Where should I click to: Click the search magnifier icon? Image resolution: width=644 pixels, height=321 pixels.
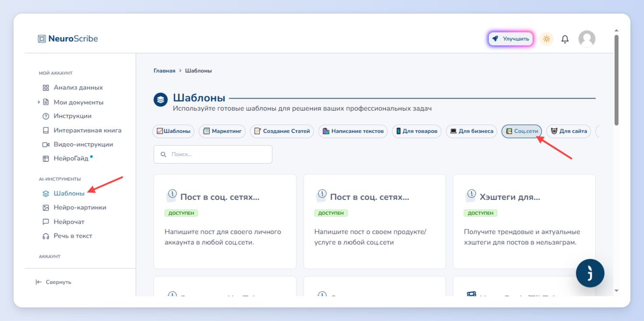[x=164, y=154]
